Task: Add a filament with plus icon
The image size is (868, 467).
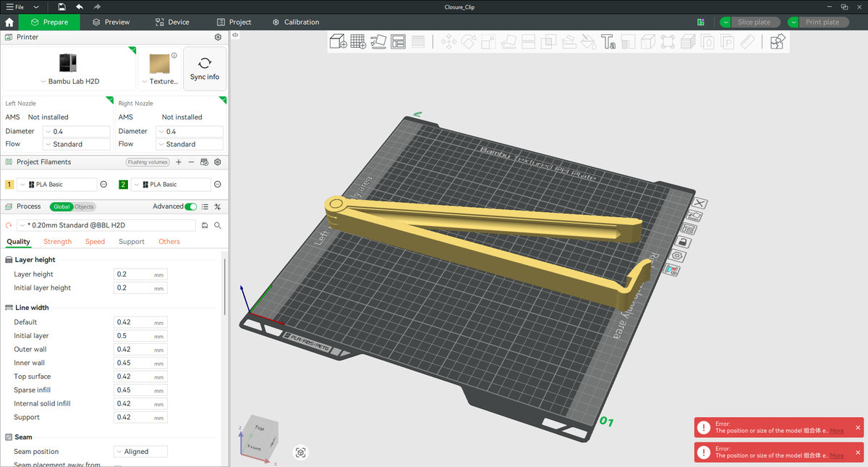Action: point(179,162)
